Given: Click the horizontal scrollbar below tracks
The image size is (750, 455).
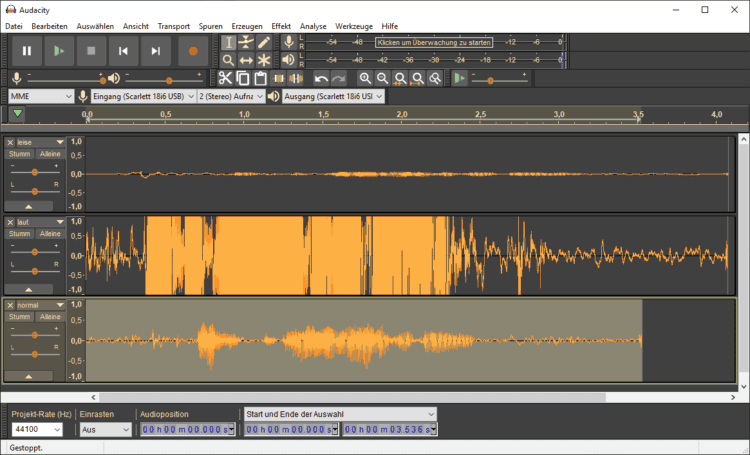Looking at the screenshot, I should [x=352, y=397].
